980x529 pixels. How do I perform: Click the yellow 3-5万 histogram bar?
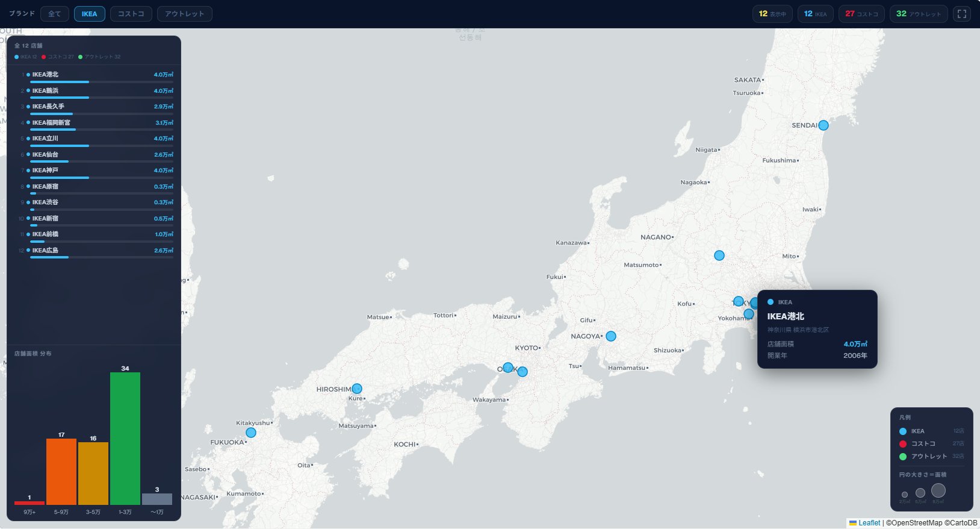[93, 474]
